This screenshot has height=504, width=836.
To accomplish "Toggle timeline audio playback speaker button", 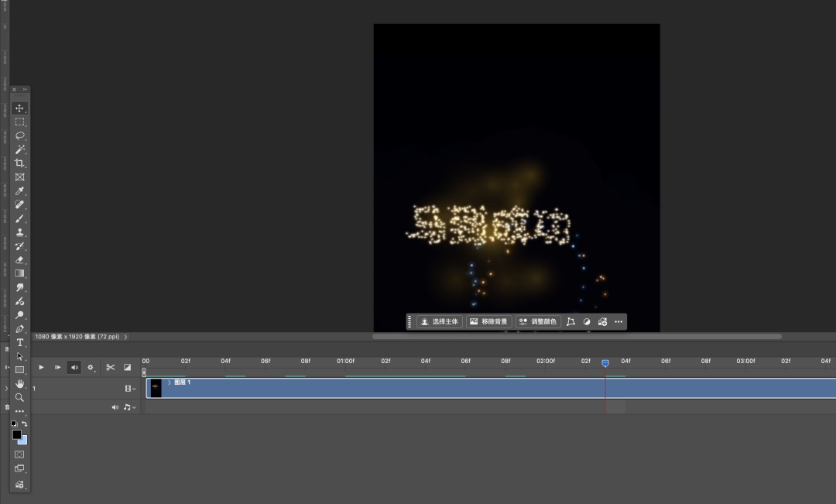I will pos(74,367).
